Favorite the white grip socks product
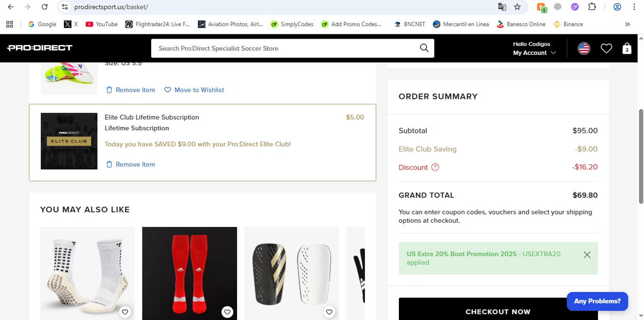 click(x=125, y=312)
